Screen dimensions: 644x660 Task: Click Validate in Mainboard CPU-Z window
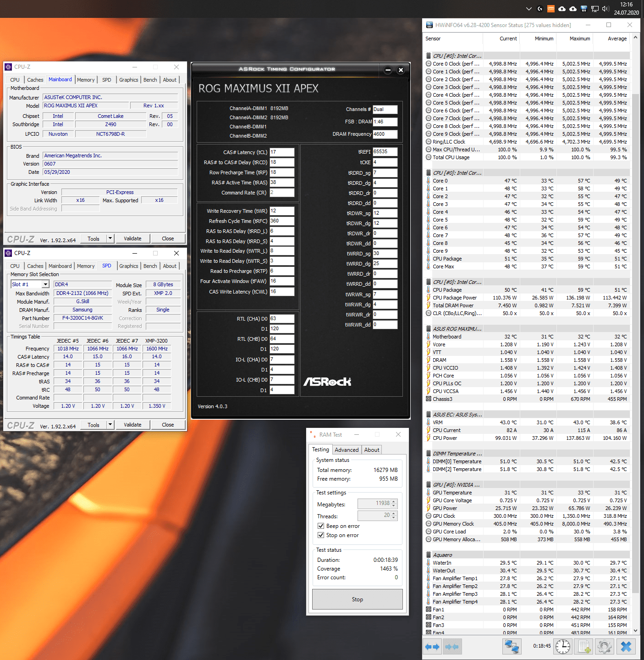[x=132, y=238]
